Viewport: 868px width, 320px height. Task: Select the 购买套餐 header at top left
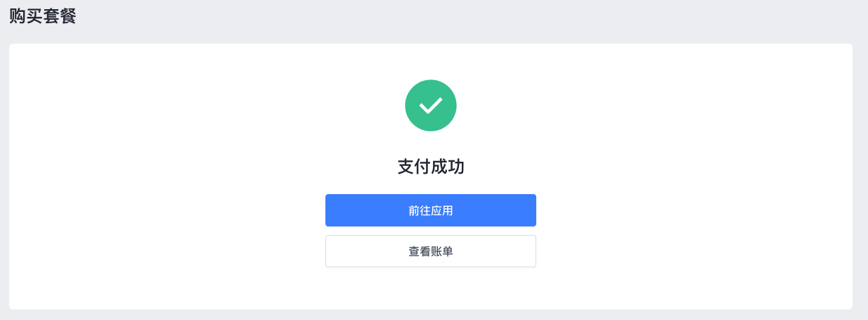(43, 16)
